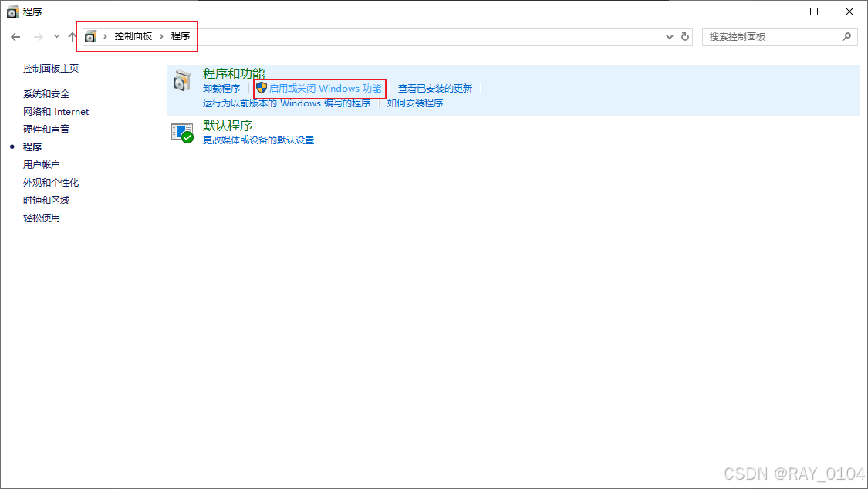Open 轻松使用 category
868x489 pixels.
pyautogui.click(x=42, y=218)
